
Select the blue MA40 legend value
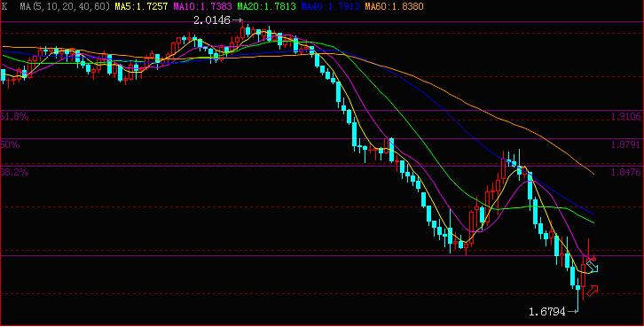click(330, 6)
